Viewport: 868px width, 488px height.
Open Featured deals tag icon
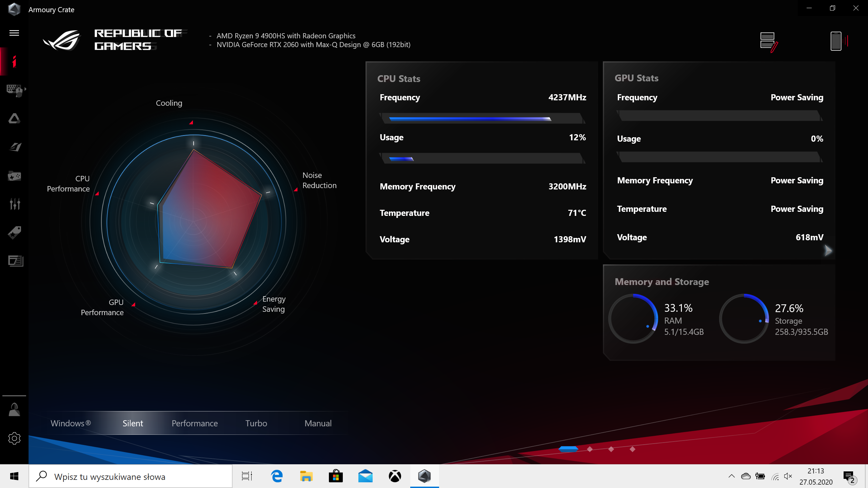point(14,233)
